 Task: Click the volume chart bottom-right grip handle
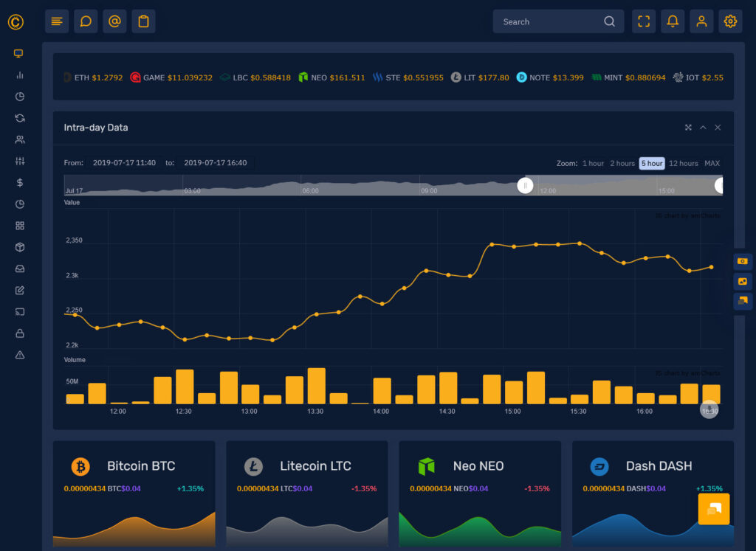pos(709,409)
